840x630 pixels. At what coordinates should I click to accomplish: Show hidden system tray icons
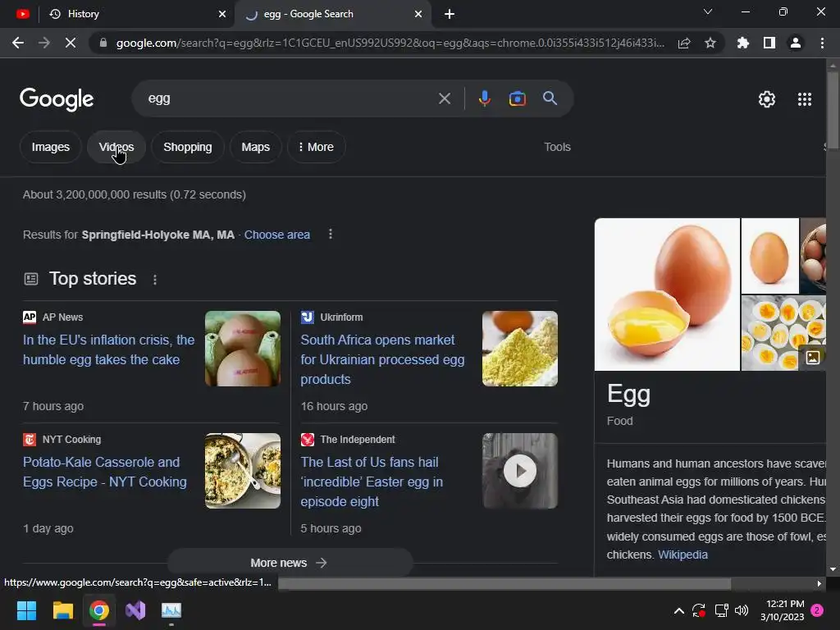coord(678,610)
